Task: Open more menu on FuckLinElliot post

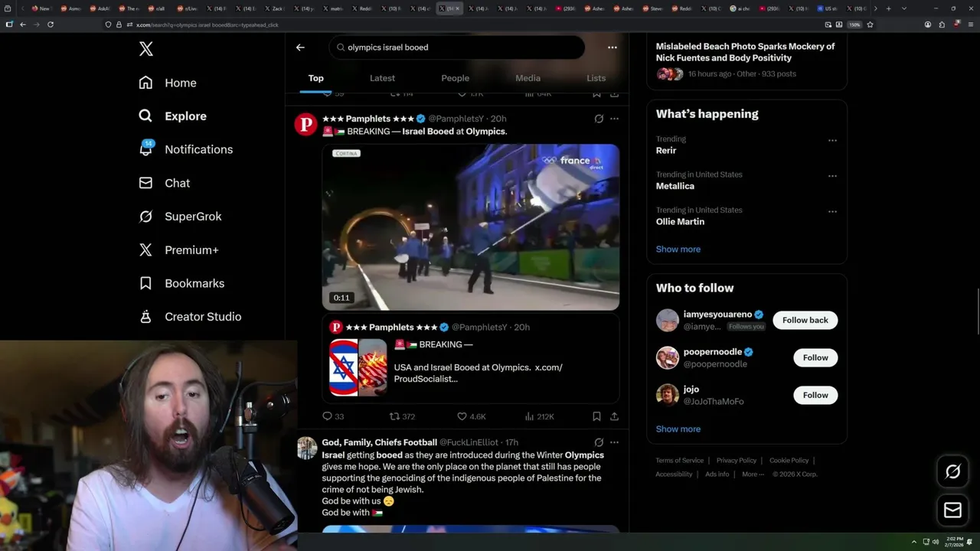Action: click(x=614, y=442)
